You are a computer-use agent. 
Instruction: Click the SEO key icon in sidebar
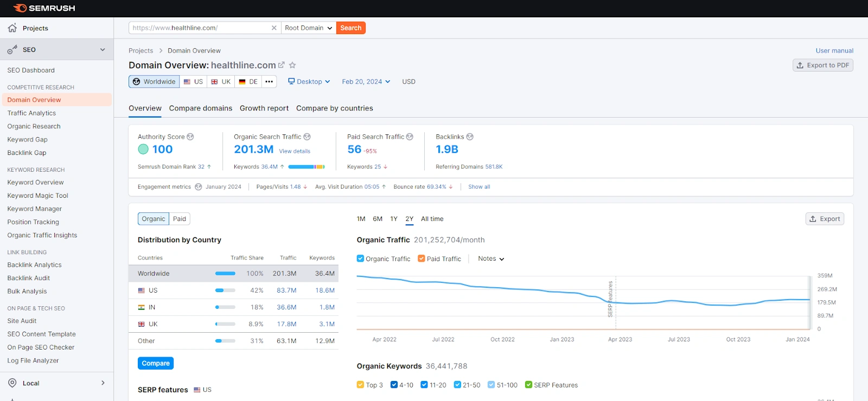12,50
